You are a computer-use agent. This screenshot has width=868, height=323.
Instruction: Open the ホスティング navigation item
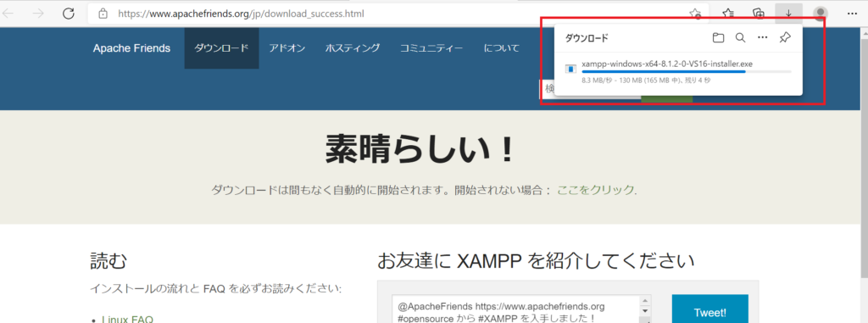click(353, 48)
